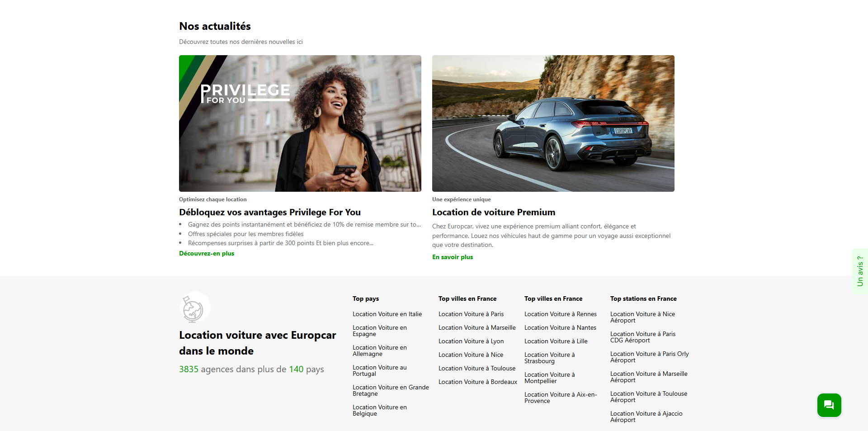Open Location Voiture à Paris Orly Aéroport

tap(650, 357)
